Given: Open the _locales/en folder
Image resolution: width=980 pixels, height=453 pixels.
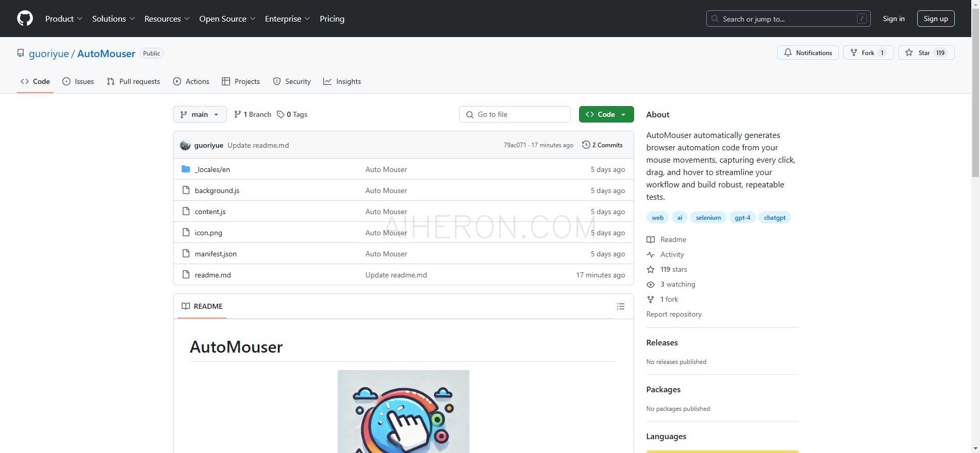Looking at the screenshot, I should point(212,169).
